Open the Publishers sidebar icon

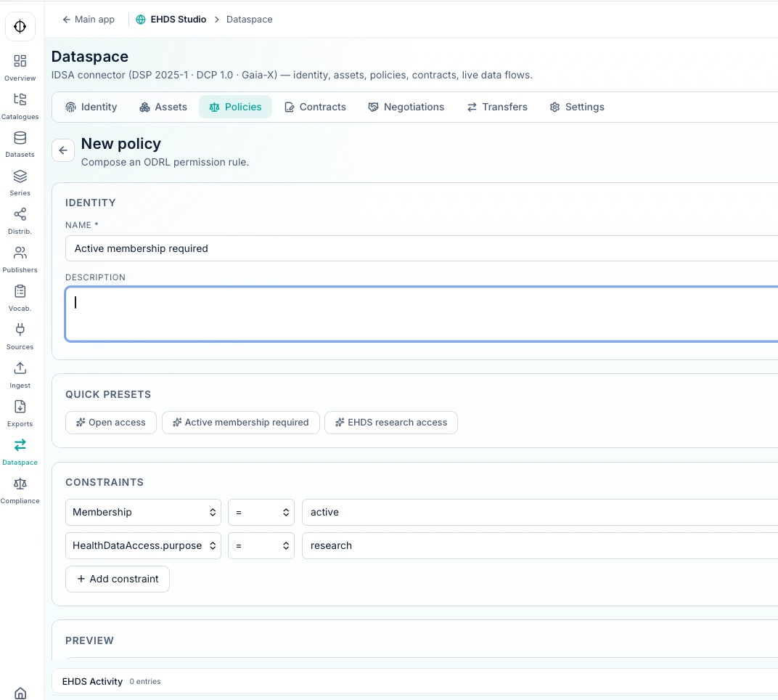pos(20,254)
